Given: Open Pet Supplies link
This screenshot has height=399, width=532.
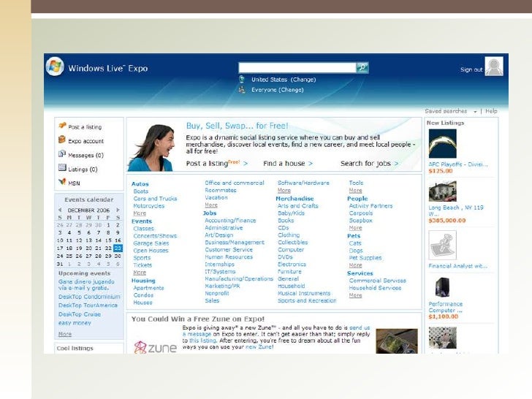Looking at the screenshot, I should point(365,258).
